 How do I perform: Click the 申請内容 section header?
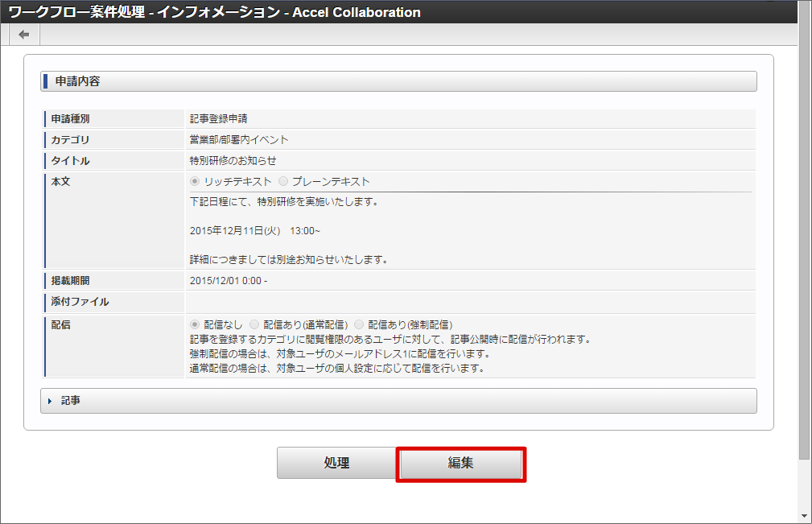(77, 80)
